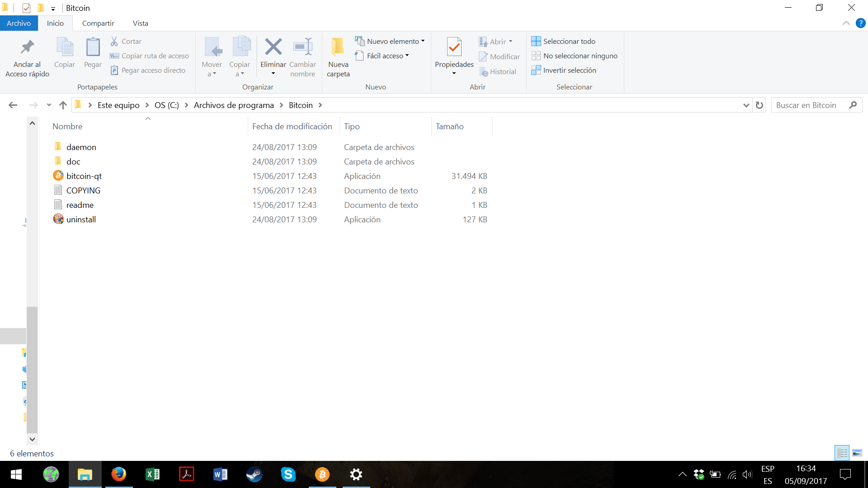Click No seleccionar ninguno option
This screenshot has height=488, width=868.
click(x=580, y=56)
